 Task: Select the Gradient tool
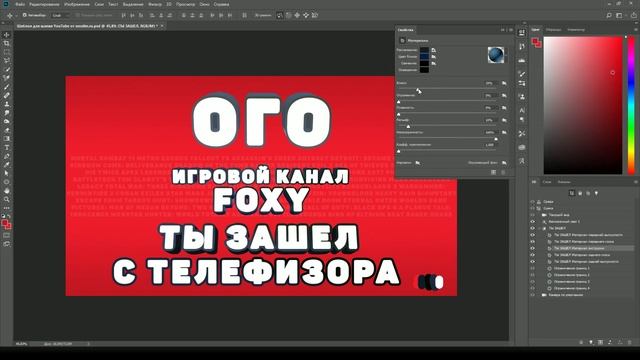pyautogui.click(x=7, y=138)
